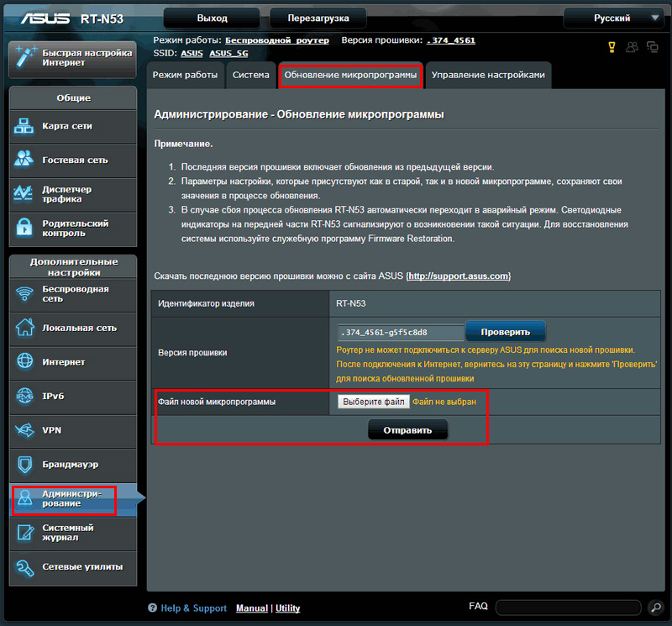Click Отправить upload button
The image size is (672, 626).
407,430
